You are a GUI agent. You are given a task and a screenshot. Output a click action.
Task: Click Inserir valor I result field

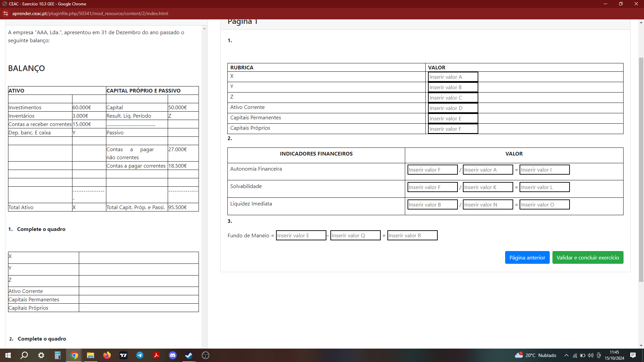pyautogui.click(x=544, y=170)
